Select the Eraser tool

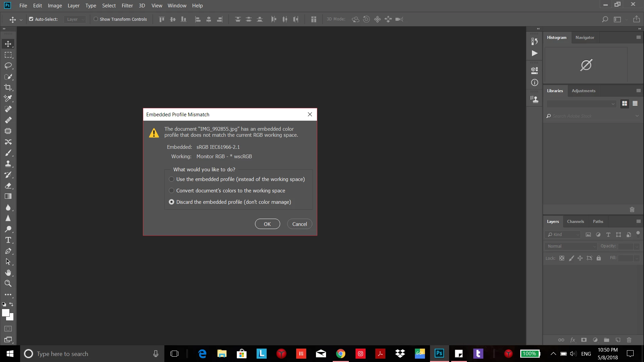[x=8, y=186]
